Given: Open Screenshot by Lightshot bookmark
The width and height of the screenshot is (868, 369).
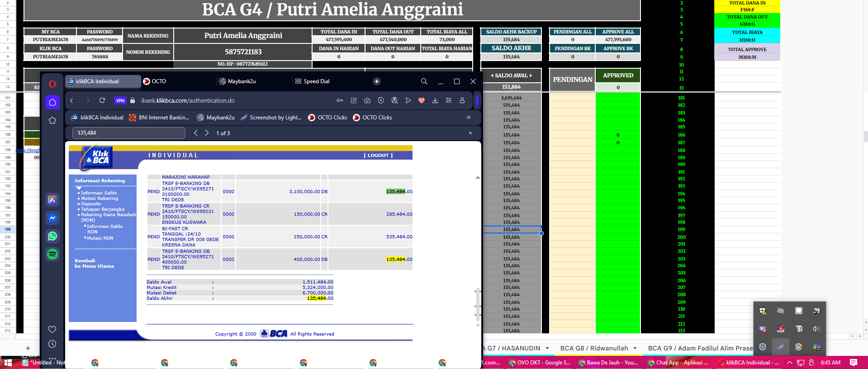Looking at the screenshot, I should point(271,118).
